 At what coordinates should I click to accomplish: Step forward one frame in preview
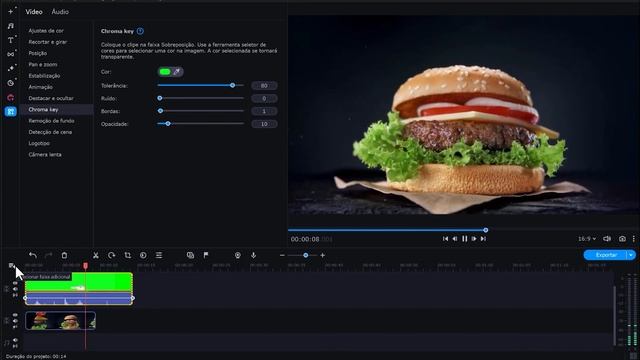point(474,239)
